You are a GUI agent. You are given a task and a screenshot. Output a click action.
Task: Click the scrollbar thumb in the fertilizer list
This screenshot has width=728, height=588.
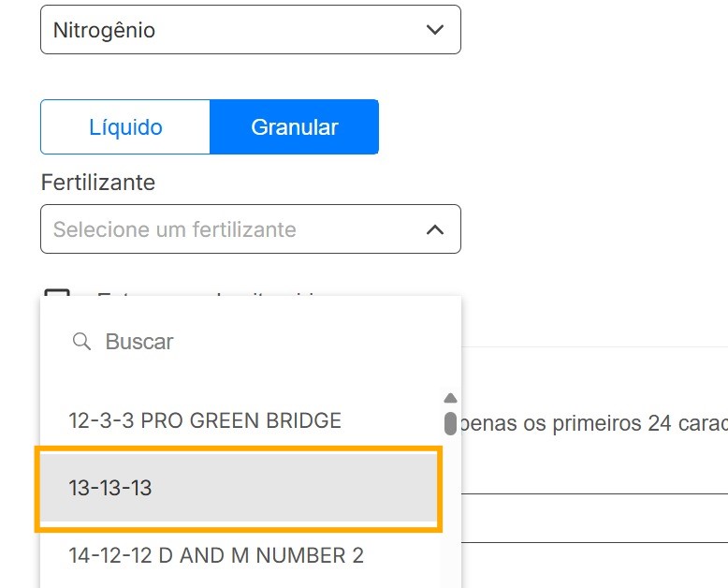[x=450, y=423]
